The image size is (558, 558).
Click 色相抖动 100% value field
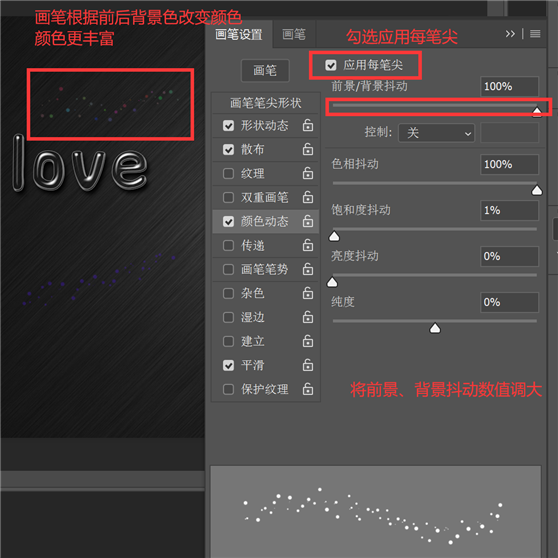point(509,164)
